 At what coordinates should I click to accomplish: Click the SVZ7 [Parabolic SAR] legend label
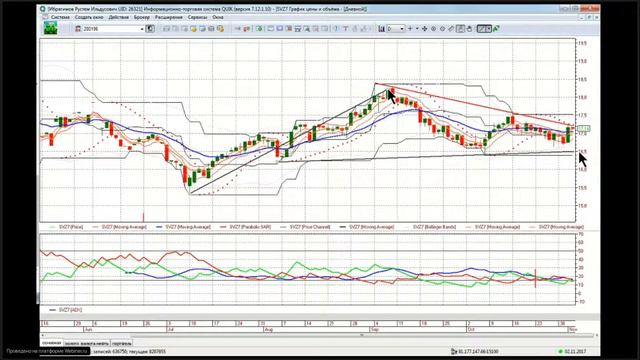[x=250, y=227]
